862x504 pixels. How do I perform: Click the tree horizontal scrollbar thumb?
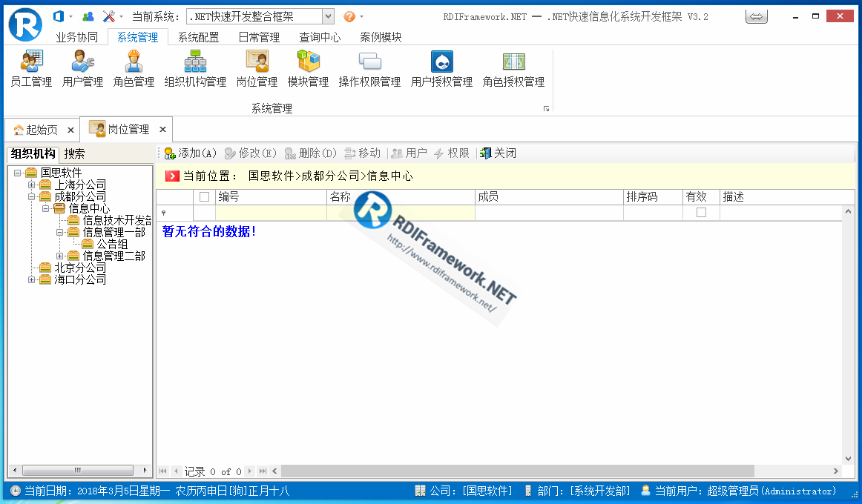coord(77,471)
